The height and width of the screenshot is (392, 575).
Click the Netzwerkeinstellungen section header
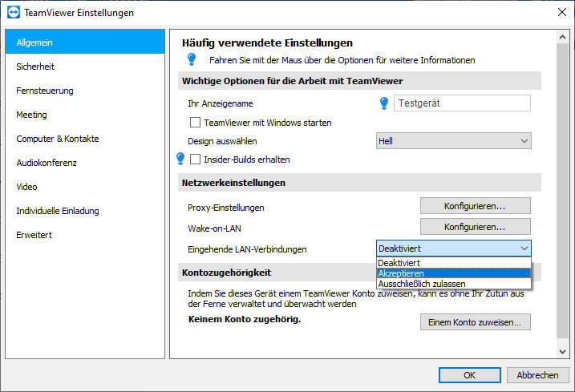(359, 183)
